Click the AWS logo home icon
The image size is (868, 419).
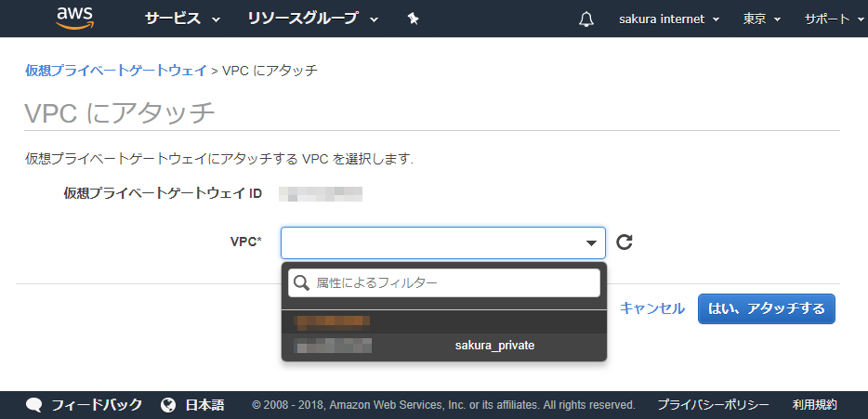(x=75, y=18)
